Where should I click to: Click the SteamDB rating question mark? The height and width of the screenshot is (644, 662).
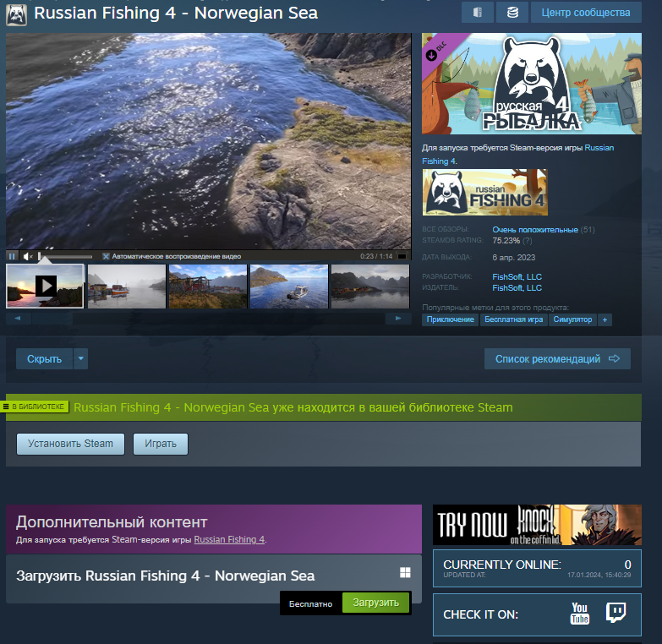click(528, 241)
